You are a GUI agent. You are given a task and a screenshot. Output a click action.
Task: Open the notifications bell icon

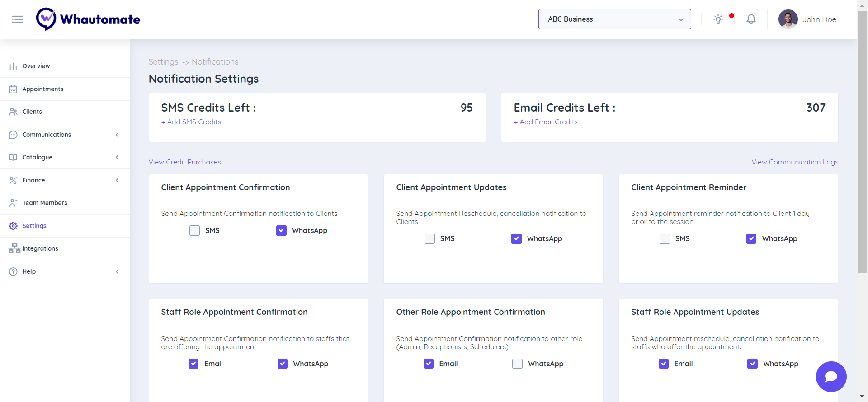point(751,19)
